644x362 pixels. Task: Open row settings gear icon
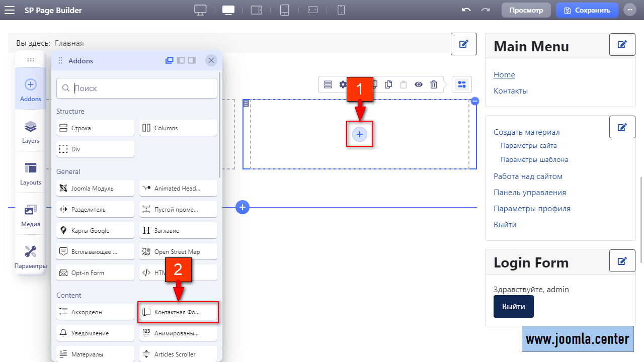coord(343,84)
